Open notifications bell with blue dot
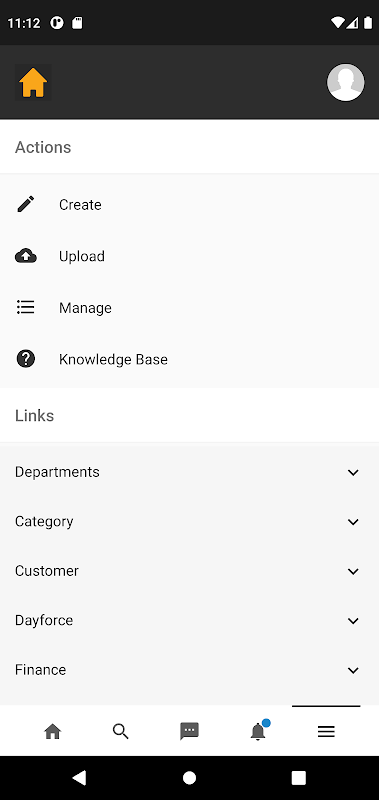This screenshot has width=379, height=800. coord(258,731)
